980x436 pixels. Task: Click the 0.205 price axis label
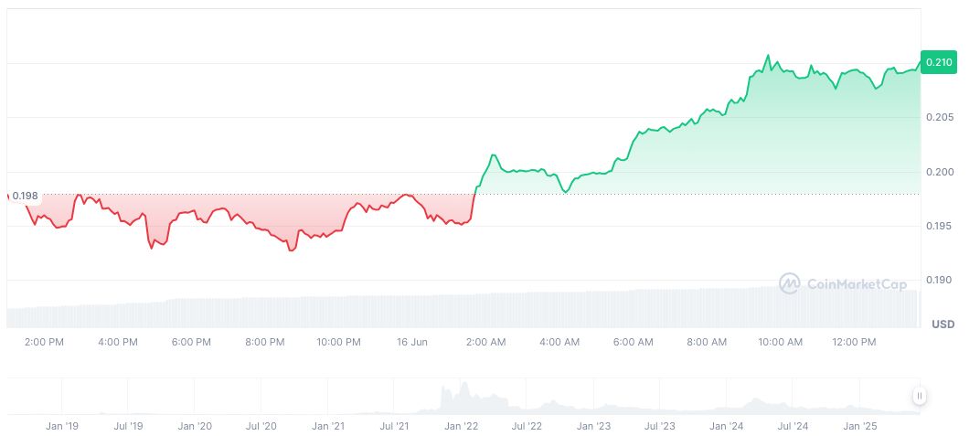pos(939,117)
